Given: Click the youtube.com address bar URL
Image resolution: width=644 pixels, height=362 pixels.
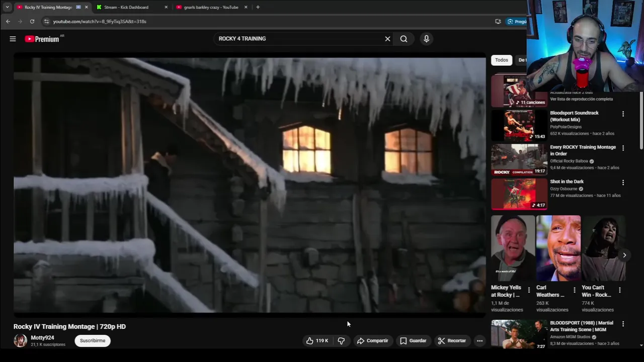Looking at the screenshot, I should tap(100, 22).
